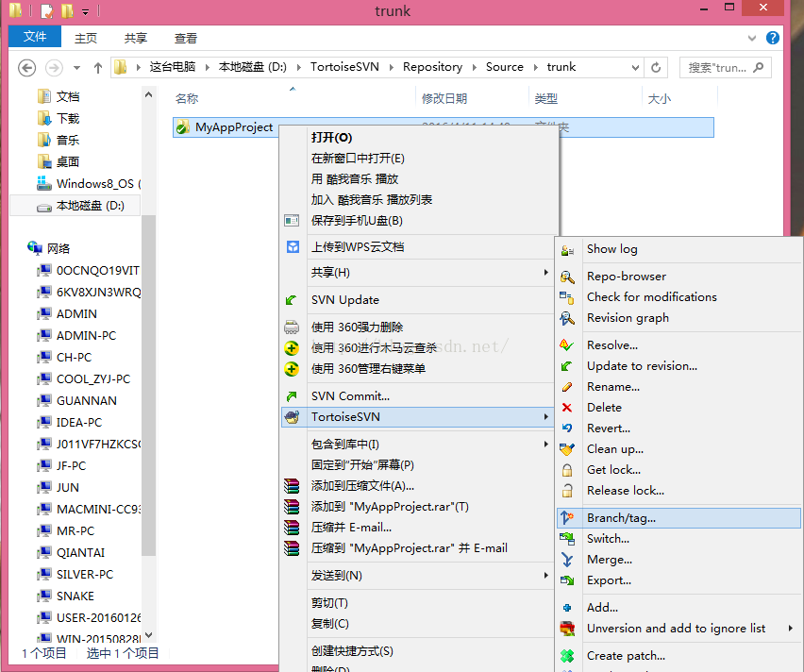This screenshot has width=804, height=672.
Task: Click the Switch icon in TortoiseSVN submenu
Action: tap(567, 539)
